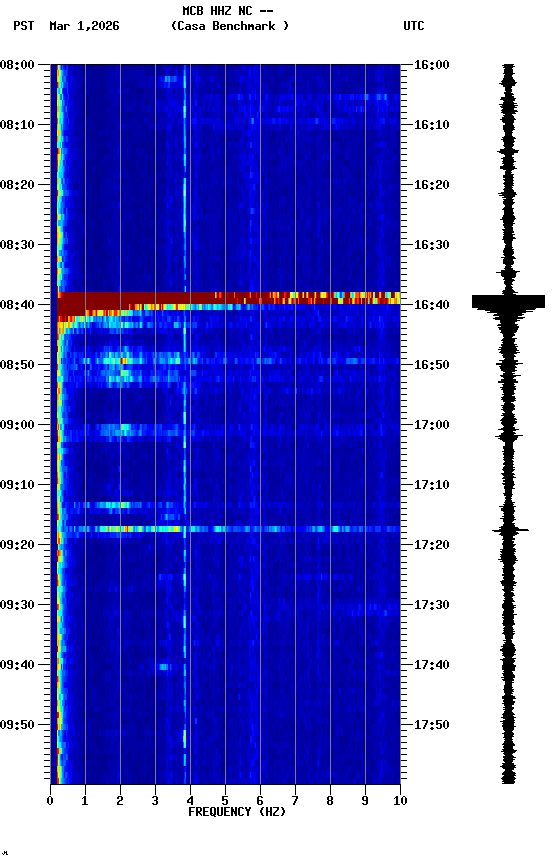Click the 10 Hz frequency tick label
552x864 pixels.
click(x=400, y=801)
